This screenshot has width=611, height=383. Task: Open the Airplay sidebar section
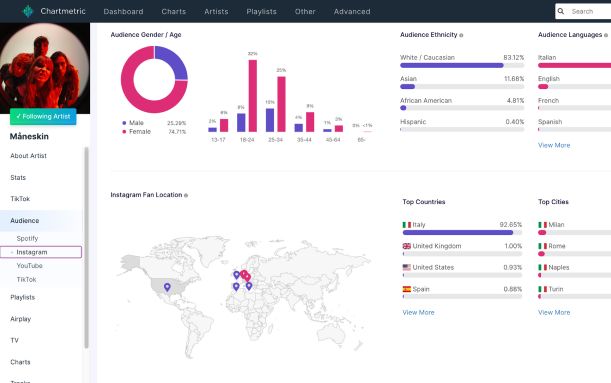coord(21,319)
